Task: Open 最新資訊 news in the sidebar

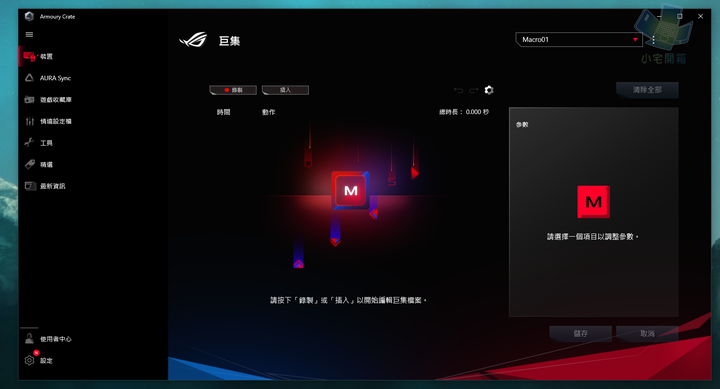Action: point(52,186)
